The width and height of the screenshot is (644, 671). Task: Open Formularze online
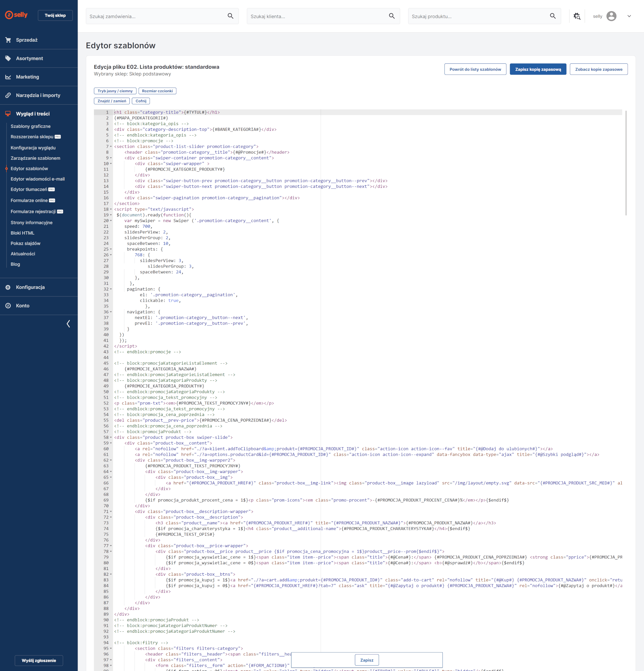[29, 200]
